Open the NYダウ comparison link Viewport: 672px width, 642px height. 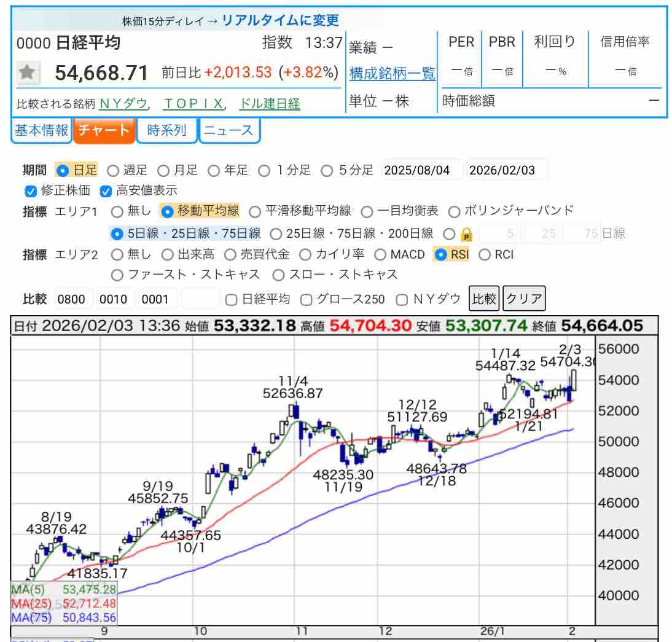(123, 104)
